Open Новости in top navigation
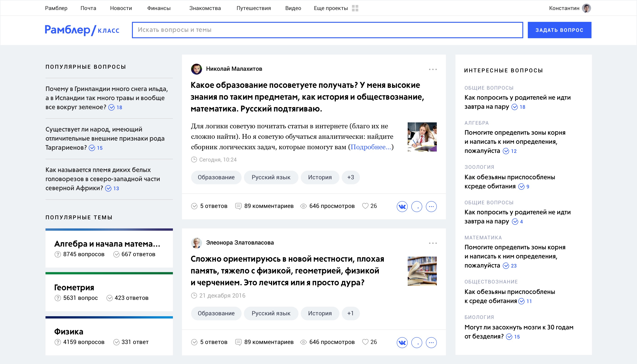The image size is (637, 364). pos(121,8)
